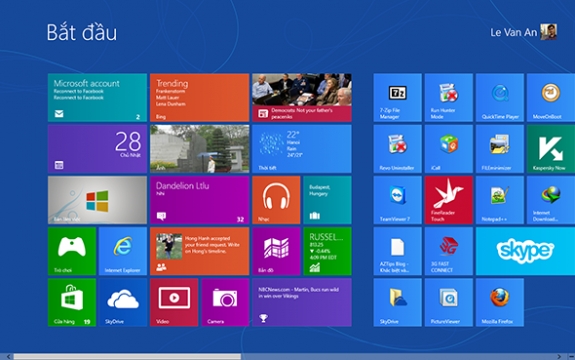Open the Desktop tile with Windows logo
The height and width of the screenshot is (360, 575).
click(97, 200)
